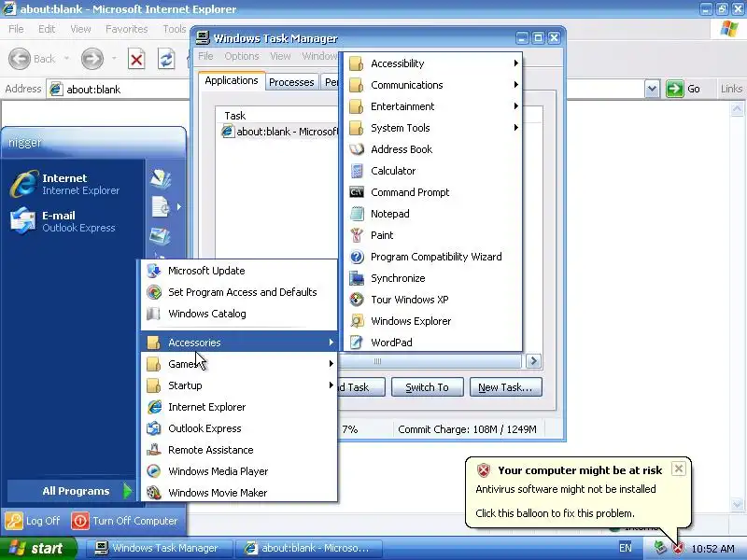747x560 pixels.
Task: Open Microsoft Update in All Programs
Action: [239, 271]
